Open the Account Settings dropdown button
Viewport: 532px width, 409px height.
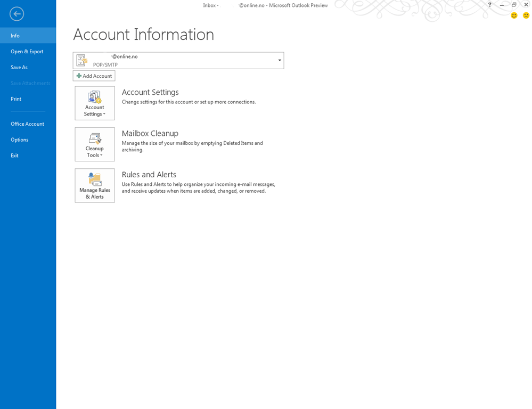tap(95, 103)
